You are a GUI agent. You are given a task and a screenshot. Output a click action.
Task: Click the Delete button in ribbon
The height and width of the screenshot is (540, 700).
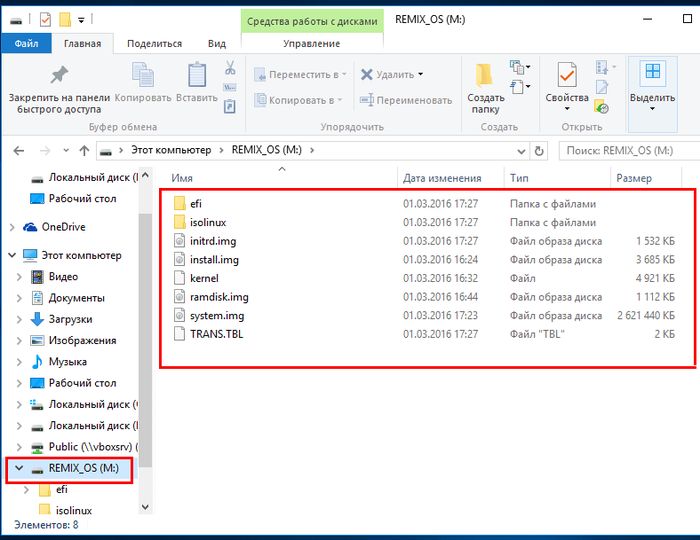tap(392, 74)
